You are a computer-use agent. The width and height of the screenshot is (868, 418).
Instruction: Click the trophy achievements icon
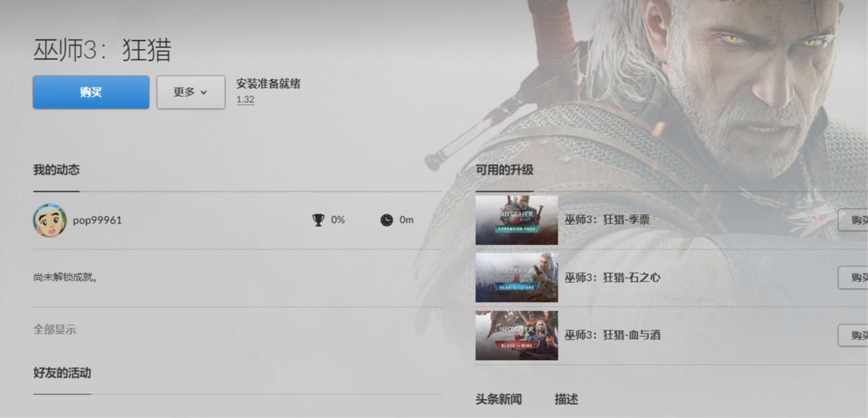[318, 220]
